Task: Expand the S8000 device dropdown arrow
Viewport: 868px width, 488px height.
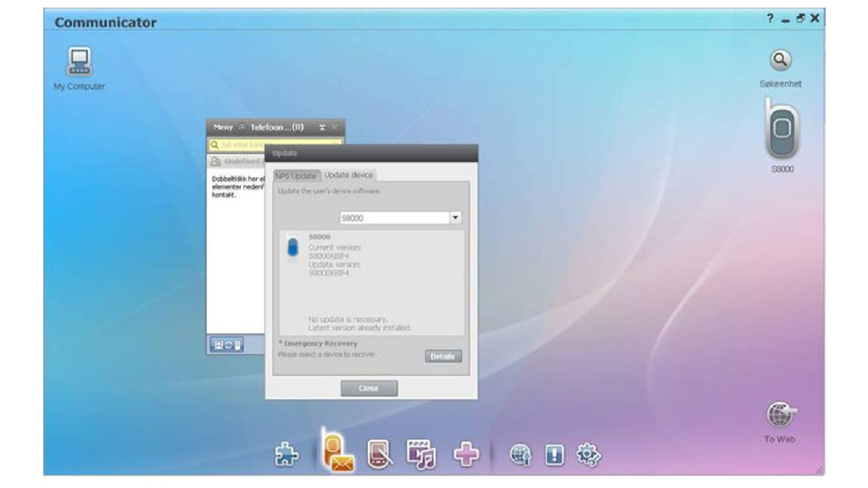Action: [x=455, y=218]
